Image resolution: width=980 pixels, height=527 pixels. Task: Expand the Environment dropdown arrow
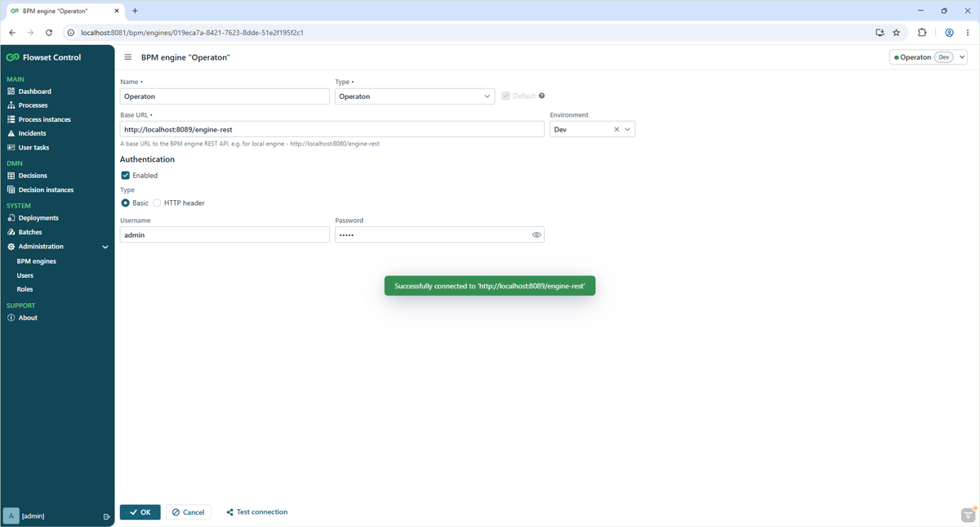(627, 129)
